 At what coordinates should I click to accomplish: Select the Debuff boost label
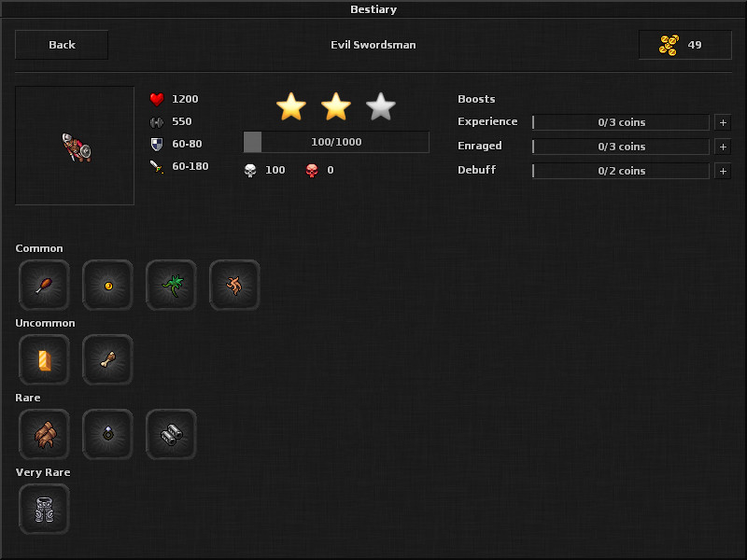click(476, 170)
